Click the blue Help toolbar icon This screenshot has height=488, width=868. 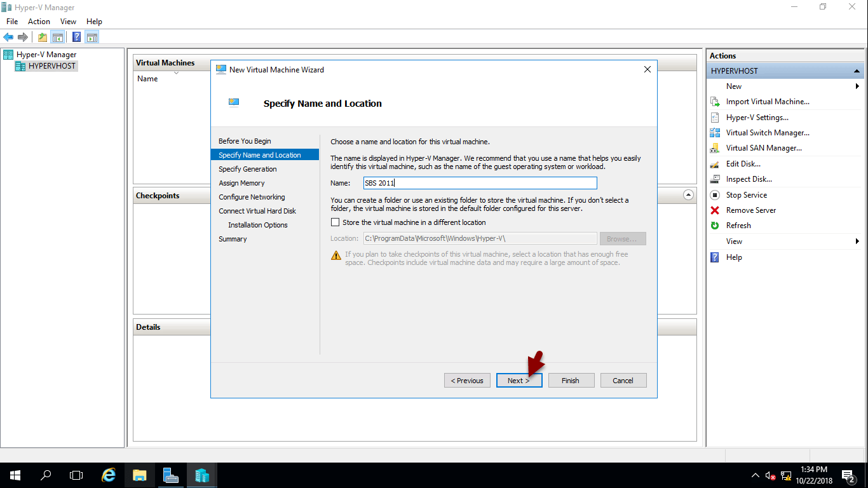(77, 37)
